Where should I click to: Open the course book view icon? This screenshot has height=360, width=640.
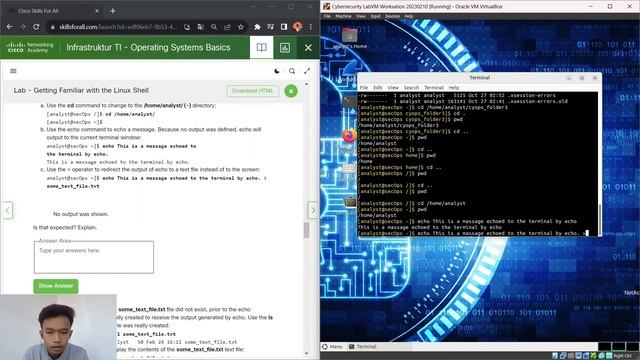pyautogui.click(x=262, y=47)
